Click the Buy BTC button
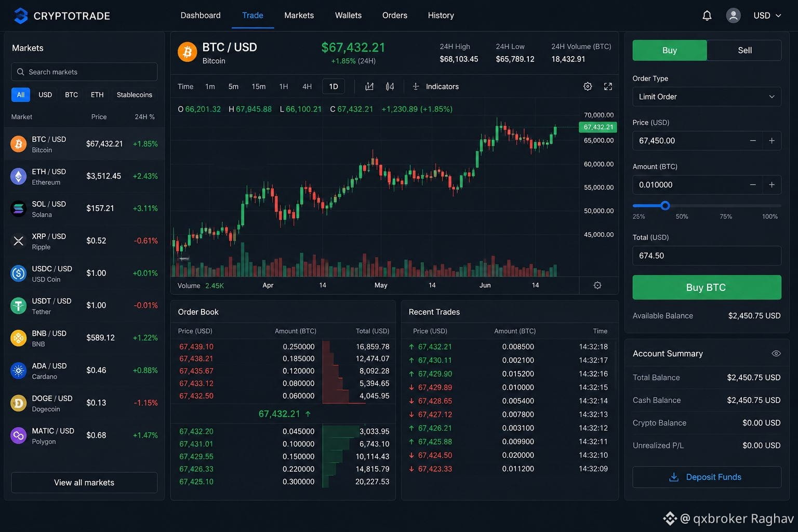798x532 pixels. coord(707,287)
